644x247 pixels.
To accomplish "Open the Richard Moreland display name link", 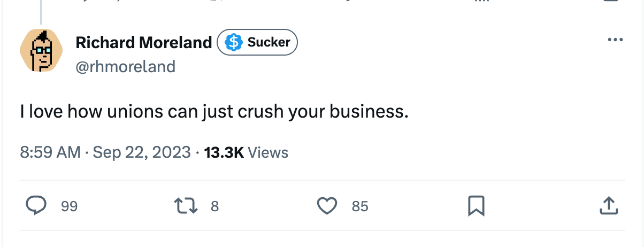I will pyautogui.click(x=144, y=42).
